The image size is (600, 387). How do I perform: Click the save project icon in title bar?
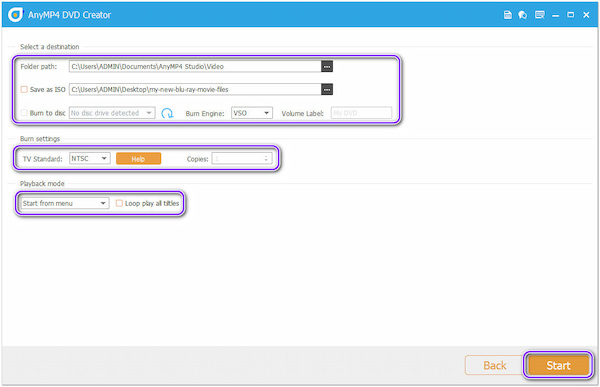pos(507,15)
